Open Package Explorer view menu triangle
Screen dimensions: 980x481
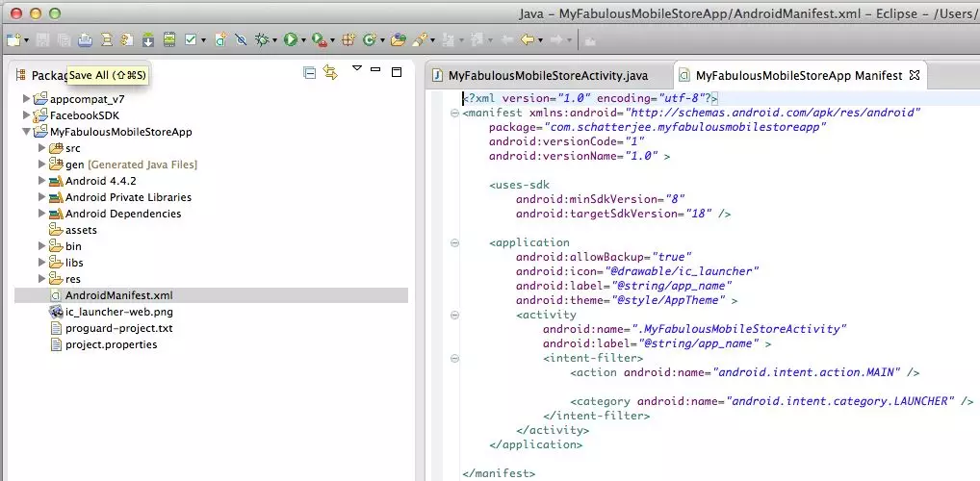pos(356,69)
